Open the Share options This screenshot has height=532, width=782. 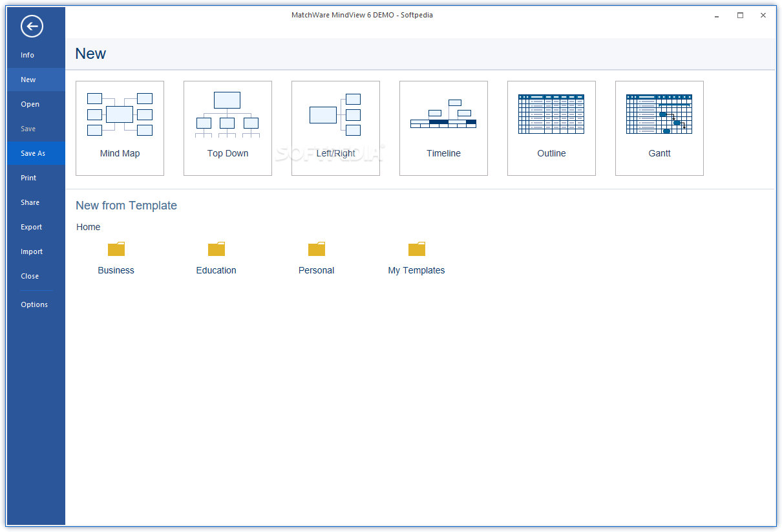coord(36,202)
